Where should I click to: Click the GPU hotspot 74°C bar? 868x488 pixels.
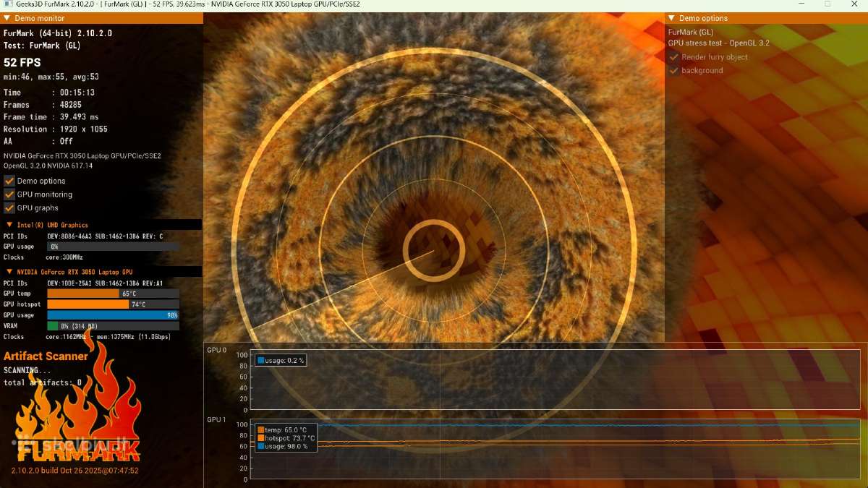tap(113, 304)
